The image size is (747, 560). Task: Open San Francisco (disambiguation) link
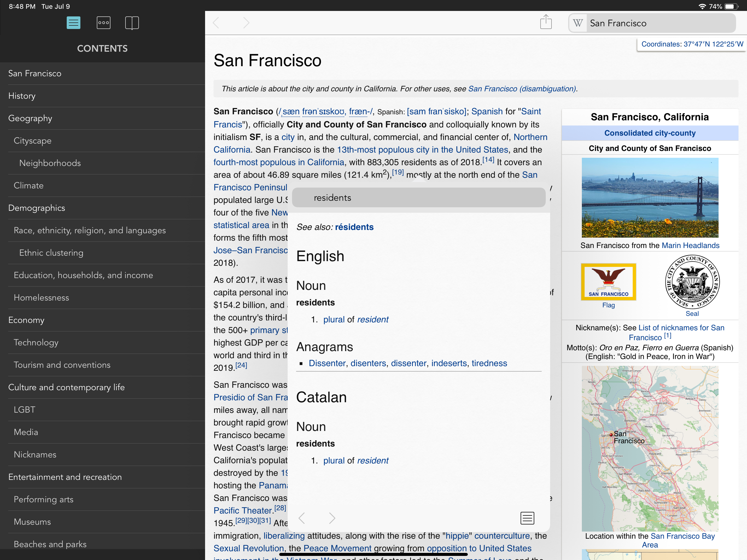point(522,89)
